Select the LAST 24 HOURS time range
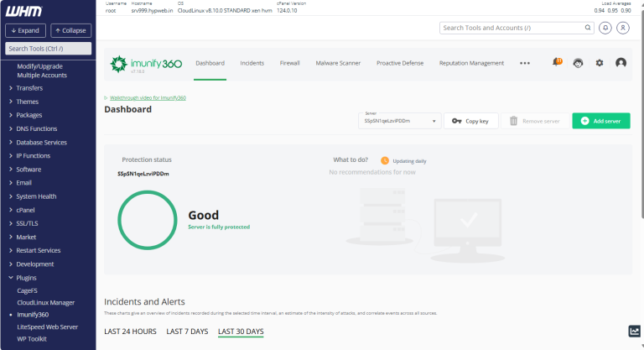 pos(130,332)
